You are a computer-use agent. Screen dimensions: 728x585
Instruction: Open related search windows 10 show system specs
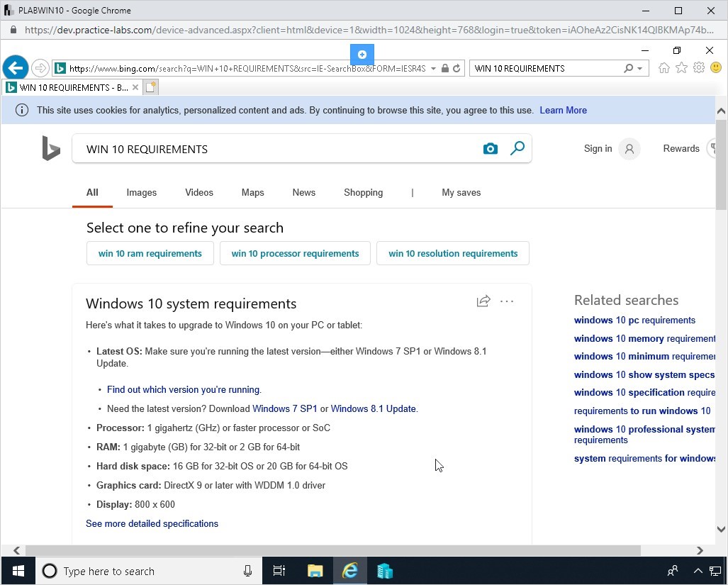(x=644, y=374)
